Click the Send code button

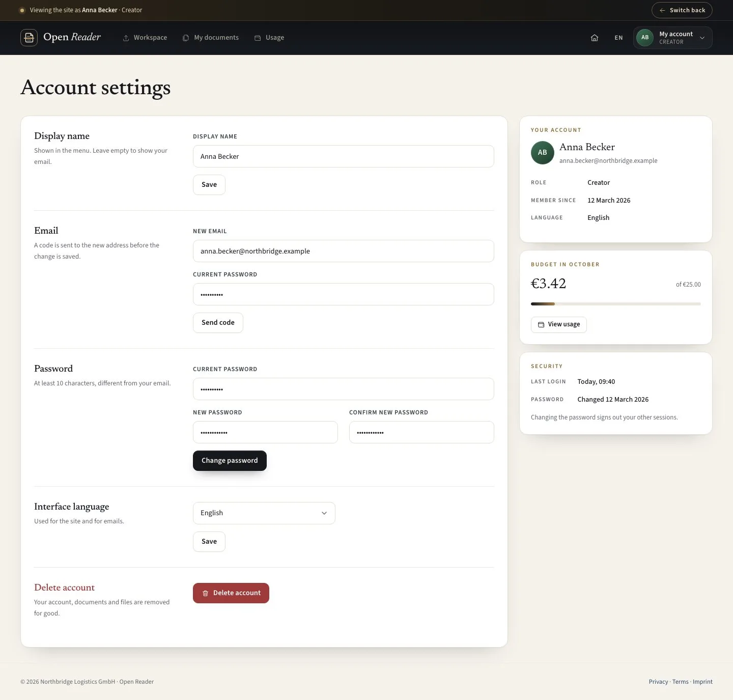coord(218,323)
